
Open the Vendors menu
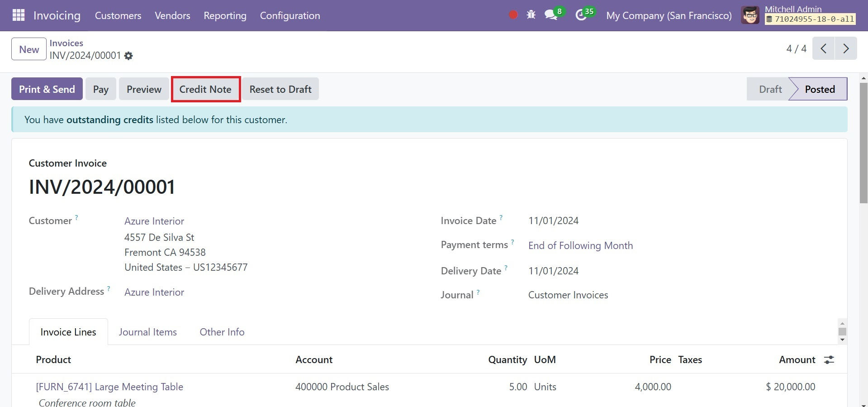[172, 15]
